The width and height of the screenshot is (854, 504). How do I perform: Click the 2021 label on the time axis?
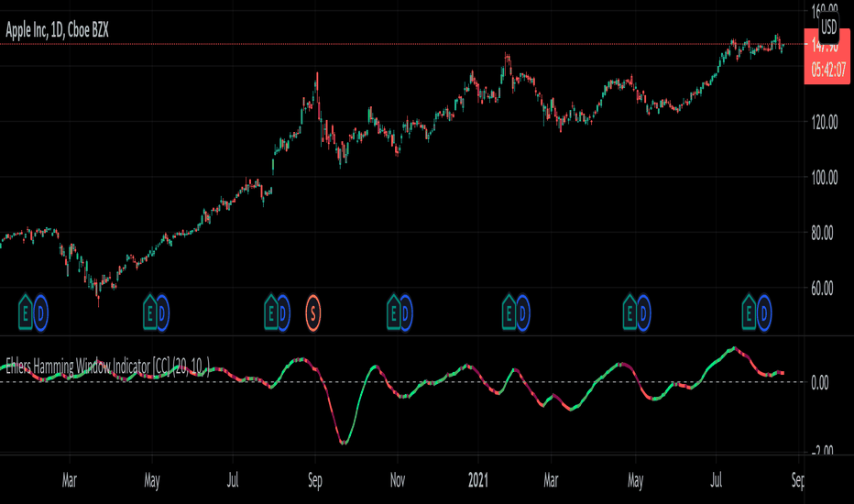tap(478, 480)
